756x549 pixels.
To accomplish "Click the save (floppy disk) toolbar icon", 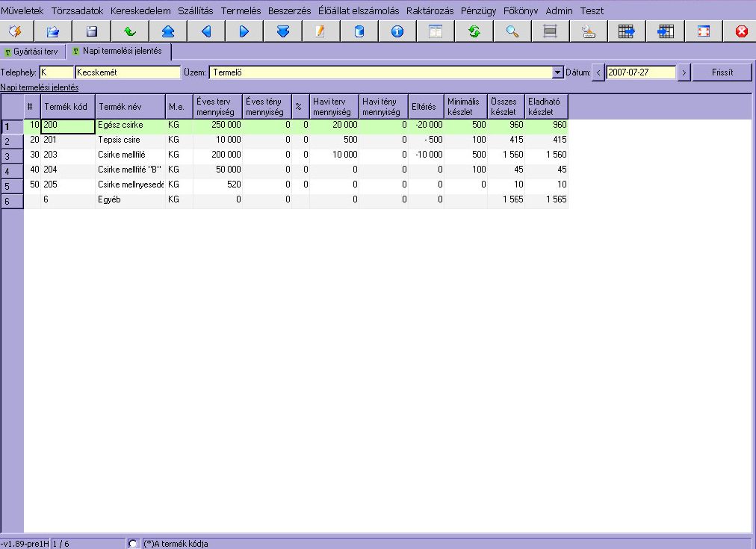I will point(91,31).
